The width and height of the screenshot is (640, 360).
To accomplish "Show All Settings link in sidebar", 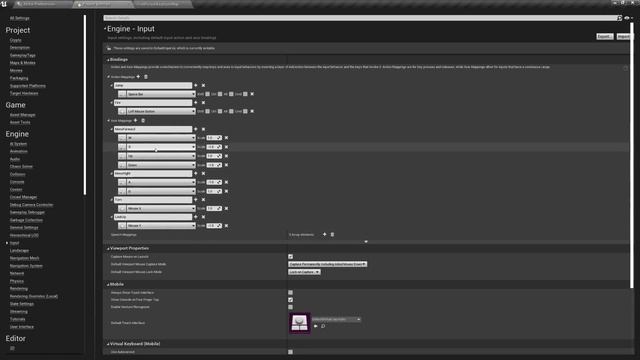I will (x=19, y=18).
